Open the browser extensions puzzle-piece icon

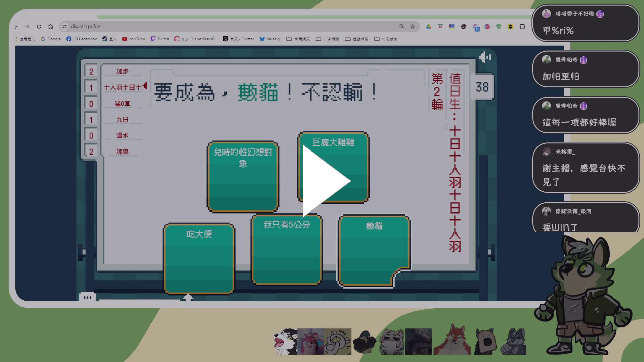click(x=522, y=27)
